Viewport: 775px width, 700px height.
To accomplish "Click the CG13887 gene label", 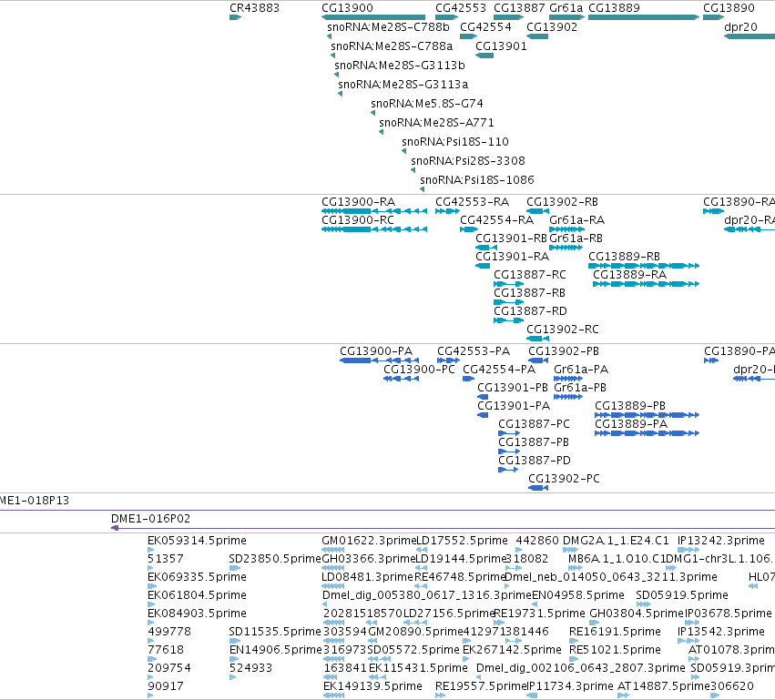I will pos(519,8).
